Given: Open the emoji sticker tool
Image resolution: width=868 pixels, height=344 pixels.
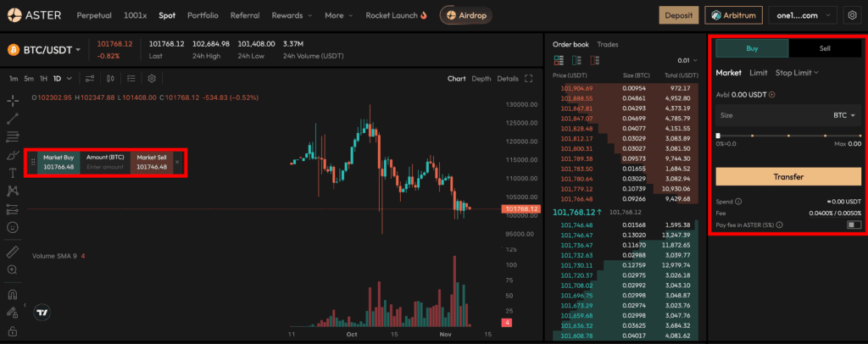Looking at the screenshot, I should click(x=13, y=227).
